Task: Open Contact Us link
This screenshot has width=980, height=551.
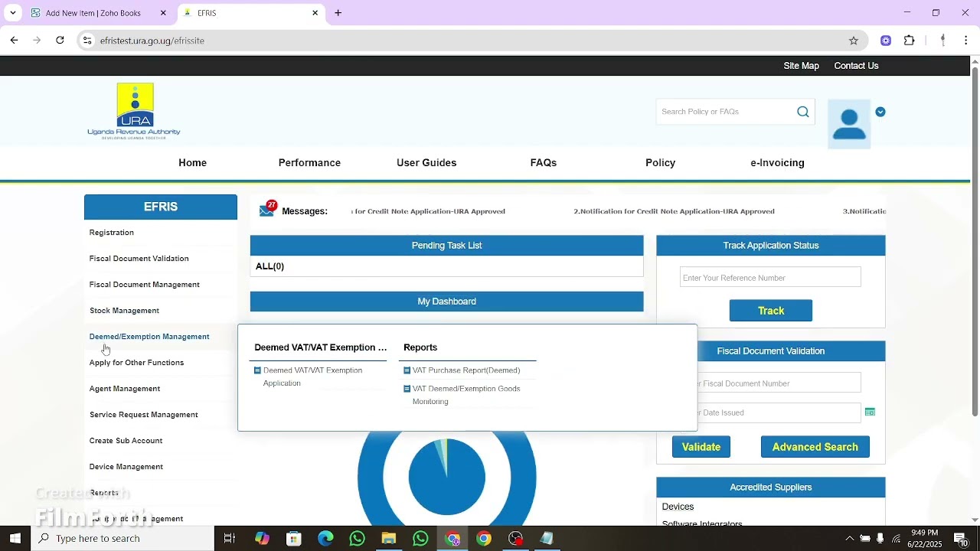Action: (856, 66)
